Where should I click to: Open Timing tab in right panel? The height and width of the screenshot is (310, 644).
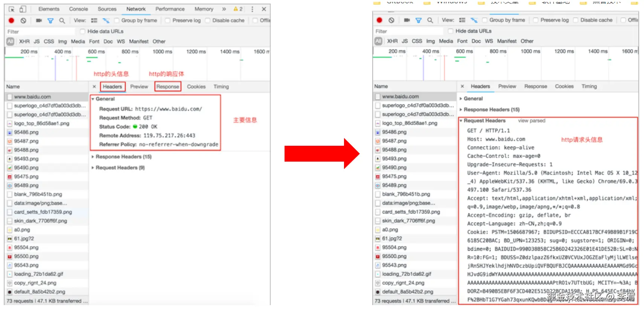589,86
